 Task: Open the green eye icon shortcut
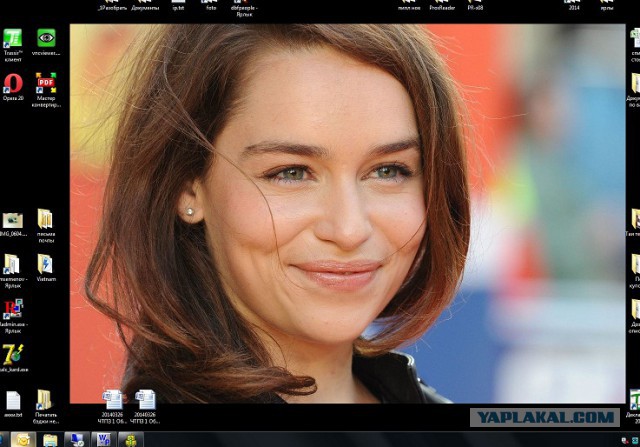tap(46, 40)
